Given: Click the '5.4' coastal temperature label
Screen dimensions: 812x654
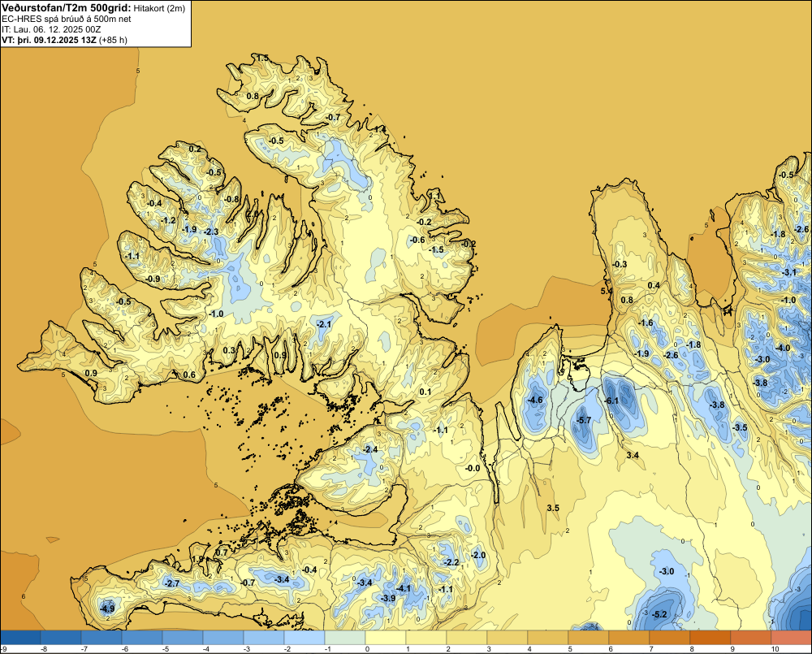Looking at the screenshot, I should click(607, 291).
